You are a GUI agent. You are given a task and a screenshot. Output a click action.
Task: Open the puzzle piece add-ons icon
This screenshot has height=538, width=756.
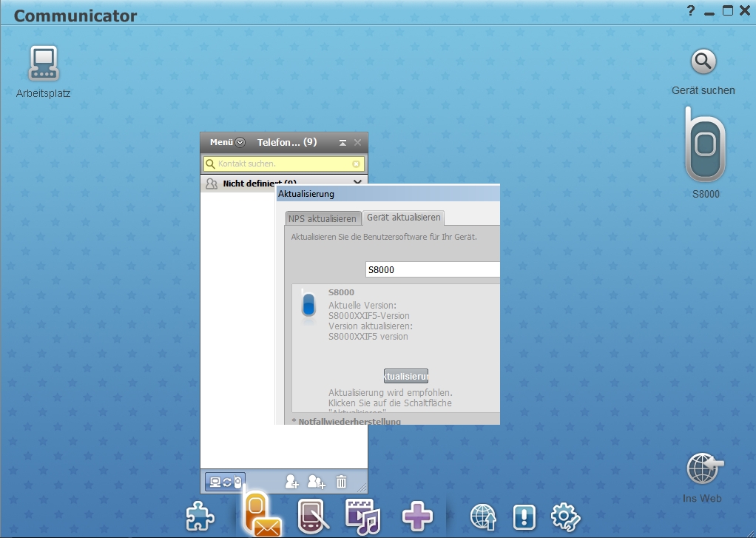coord(200,517)
